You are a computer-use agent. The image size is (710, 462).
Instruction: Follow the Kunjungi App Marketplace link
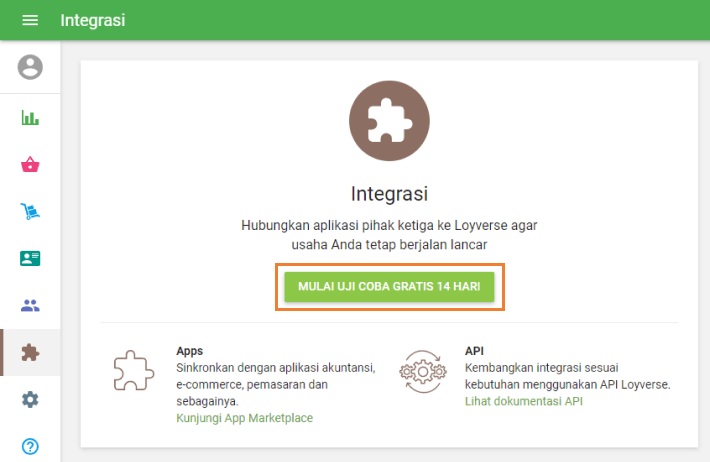coord(245,418)
